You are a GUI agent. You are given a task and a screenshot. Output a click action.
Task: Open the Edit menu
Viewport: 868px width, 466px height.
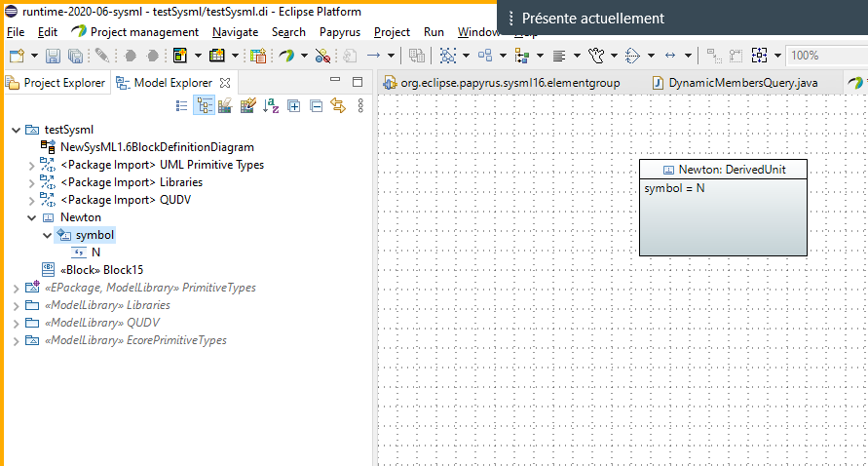pos(48,32)
